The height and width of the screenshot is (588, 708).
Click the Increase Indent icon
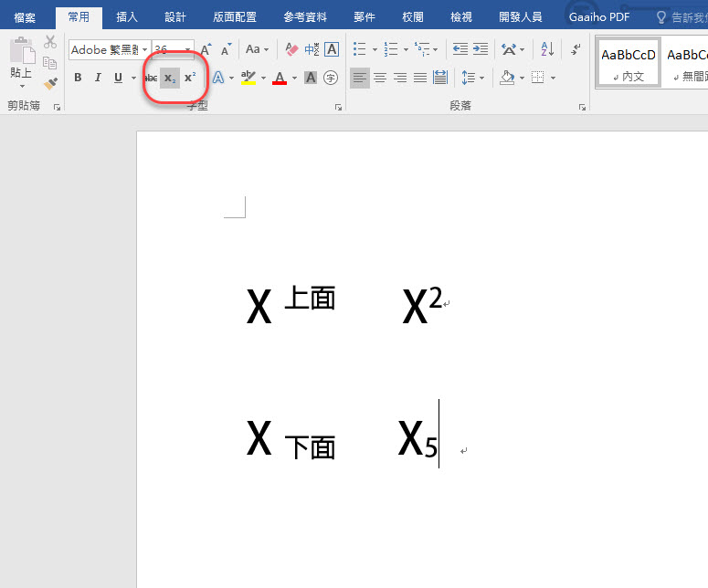(481, 49)
